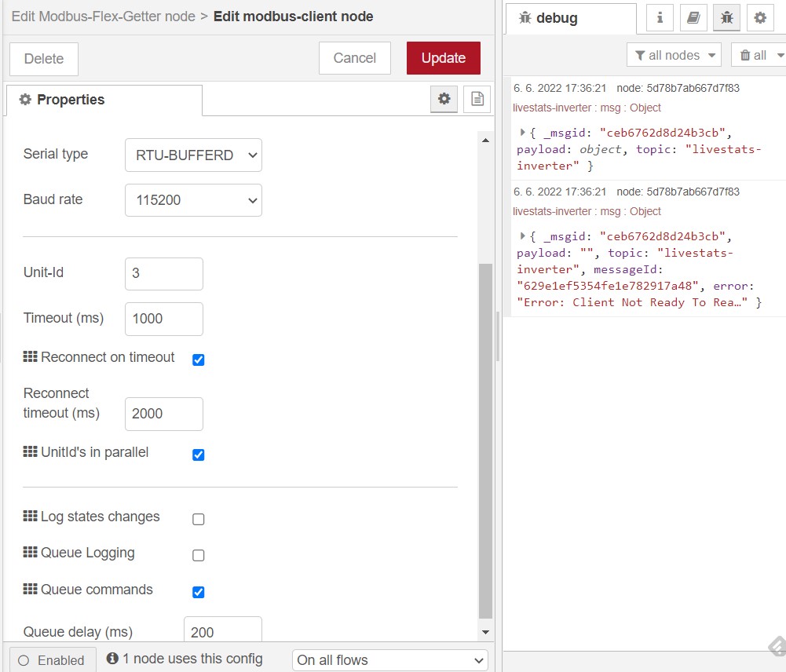Uncheck UnitId's in parallel option
Screen dimensions: 786x672
[x=199, y=455]
